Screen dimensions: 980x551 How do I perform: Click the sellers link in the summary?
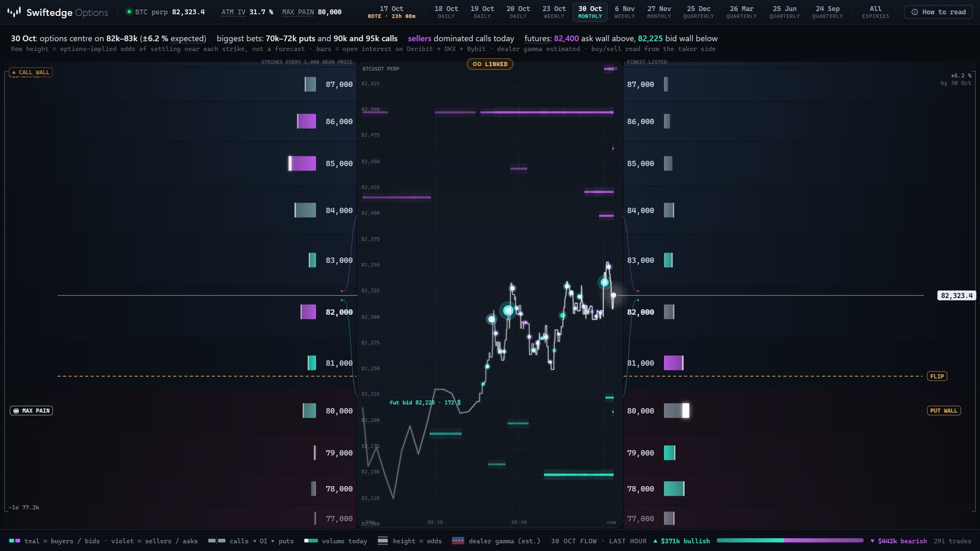point(420,39)
